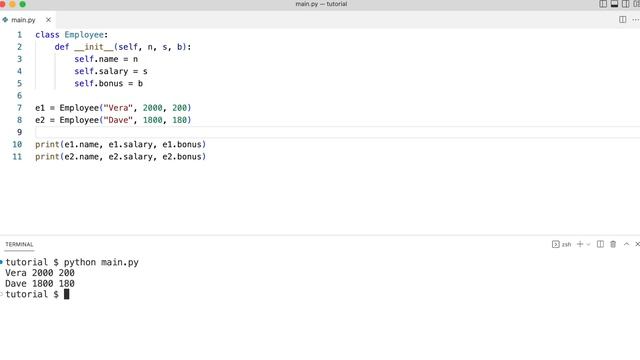Click 'self.salary' on line 4
The width and height of the screenshot is (640, 360).
click(101, 71)
